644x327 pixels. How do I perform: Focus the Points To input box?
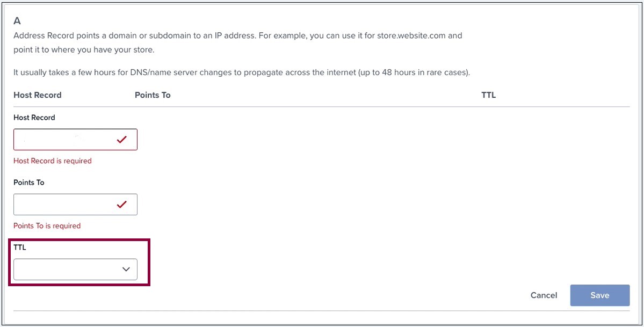tap(76, 205)
